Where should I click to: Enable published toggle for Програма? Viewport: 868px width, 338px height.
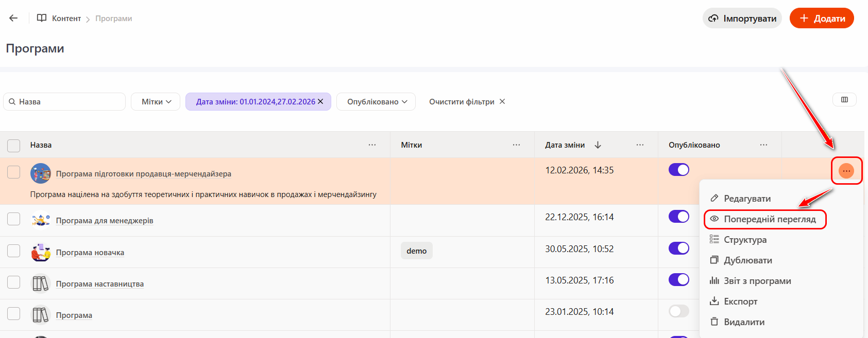click(x=678, y=311)
